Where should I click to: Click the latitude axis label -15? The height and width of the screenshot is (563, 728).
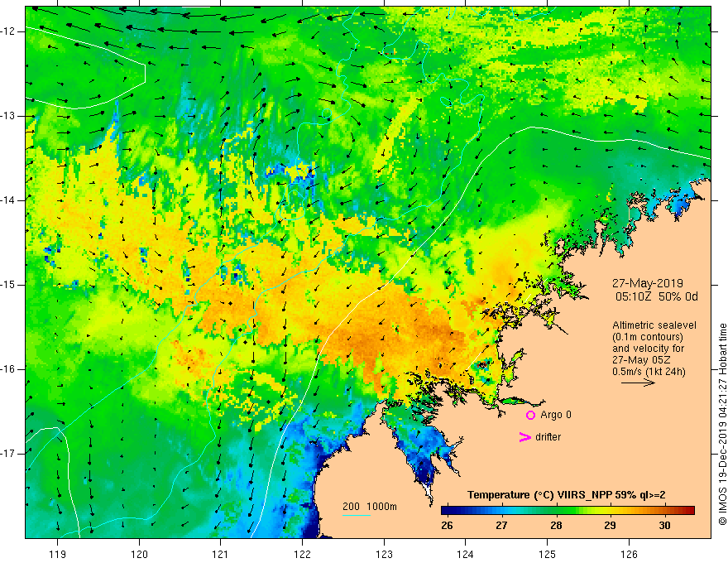point(9,285)
